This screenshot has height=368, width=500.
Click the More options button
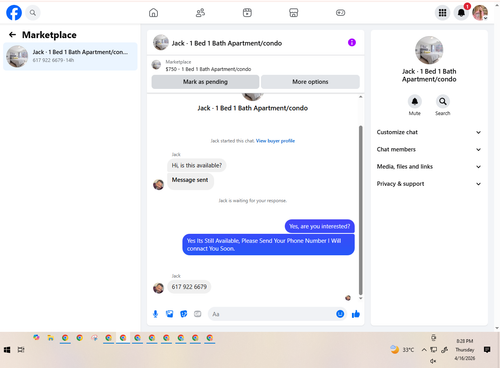(x=310, y=82)
